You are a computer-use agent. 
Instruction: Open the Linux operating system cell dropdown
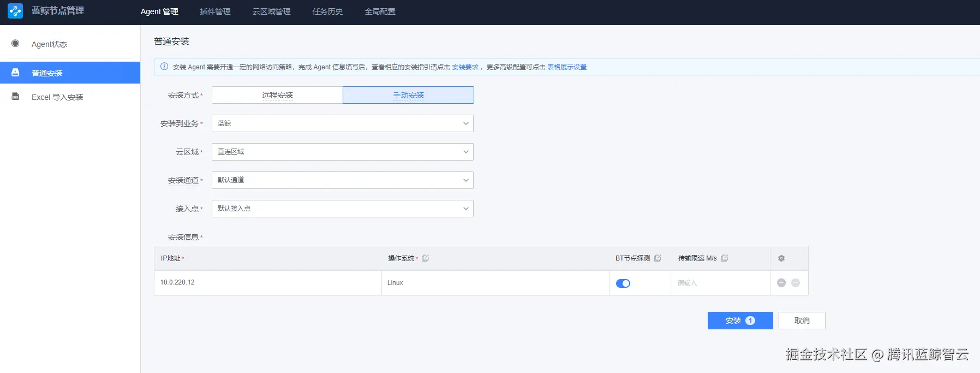pos(495,283)
